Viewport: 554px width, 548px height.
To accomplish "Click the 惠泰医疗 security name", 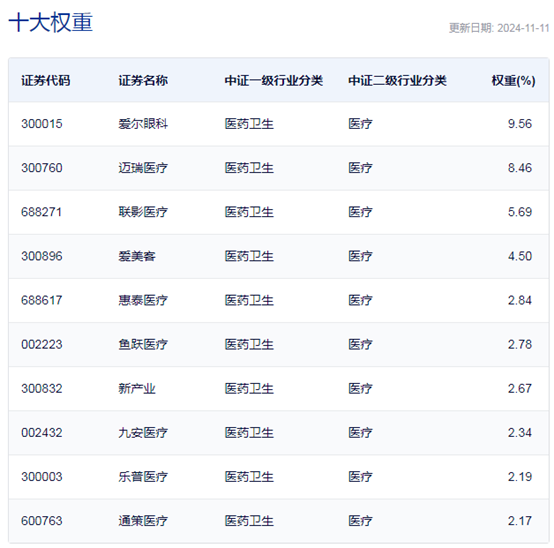I will pyautogui.click(x=143, y=300).
